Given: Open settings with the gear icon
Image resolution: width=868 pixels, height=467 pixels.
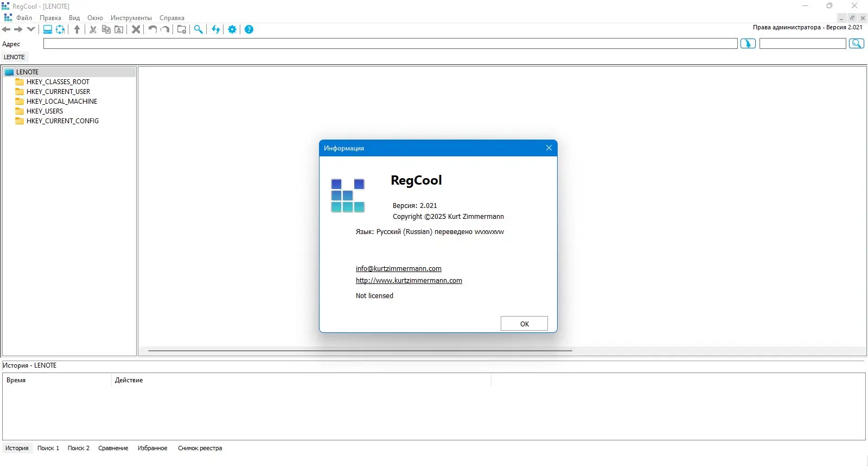Looking at the screenshot, I should point(232,29).
